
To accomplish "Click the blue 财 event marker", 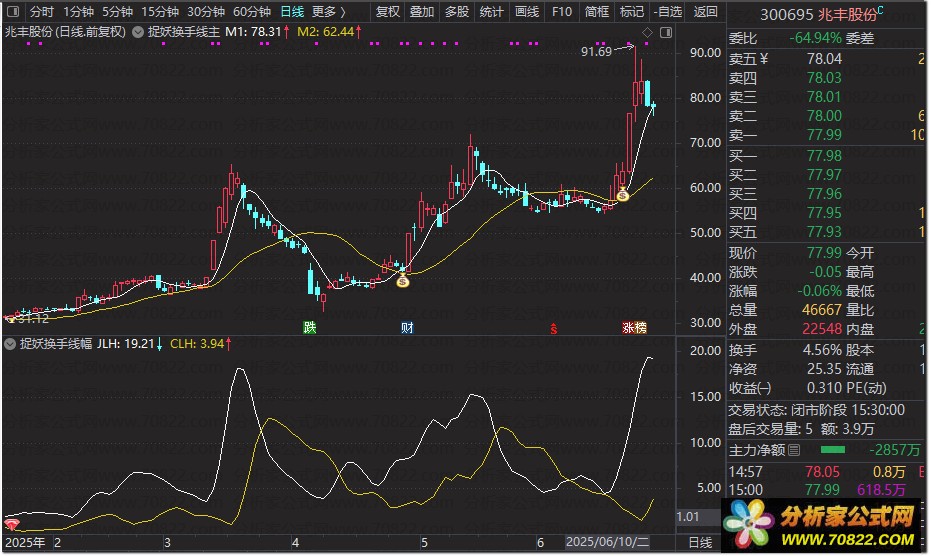I will click(407, 327).
